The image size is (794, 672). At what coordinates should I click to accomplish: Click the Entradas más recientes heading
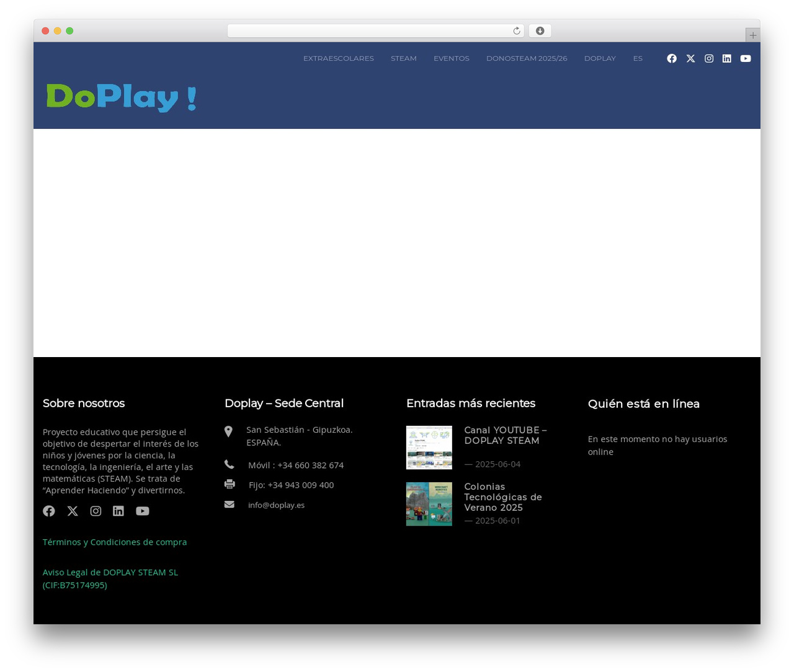pos(471,403)
